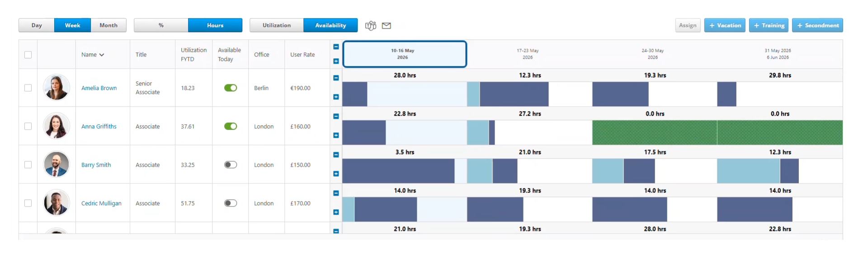Select Cedric Mulligan's row checkbox

[28, 203]
